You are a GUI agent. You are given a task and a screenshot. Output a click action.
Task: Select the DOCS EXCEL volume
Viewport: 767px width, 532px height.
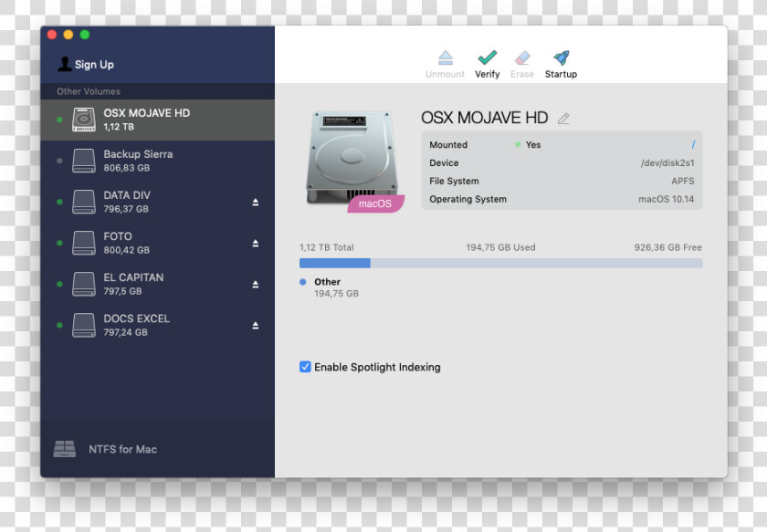coord(157,325)
